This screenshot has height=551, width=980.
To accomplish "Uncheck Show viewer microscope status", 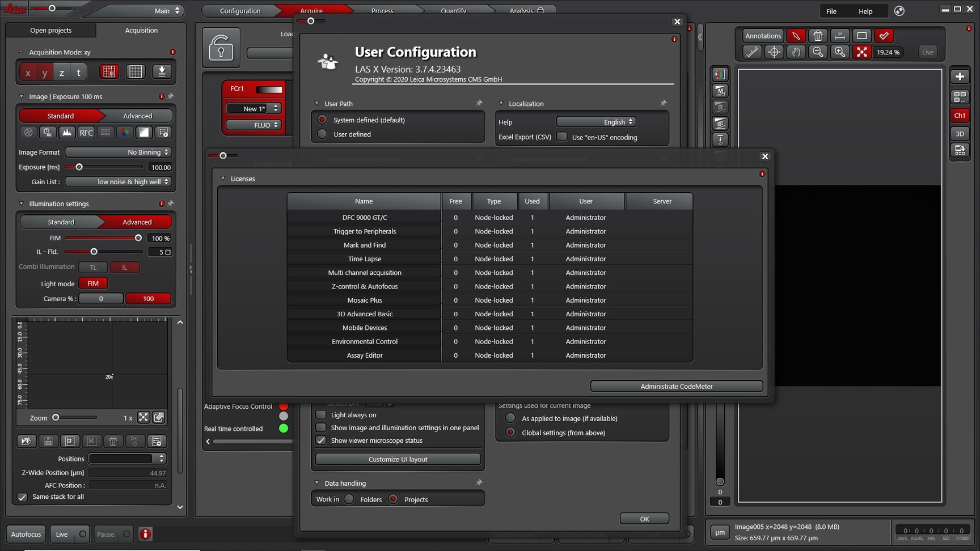I will coord(321,440).
